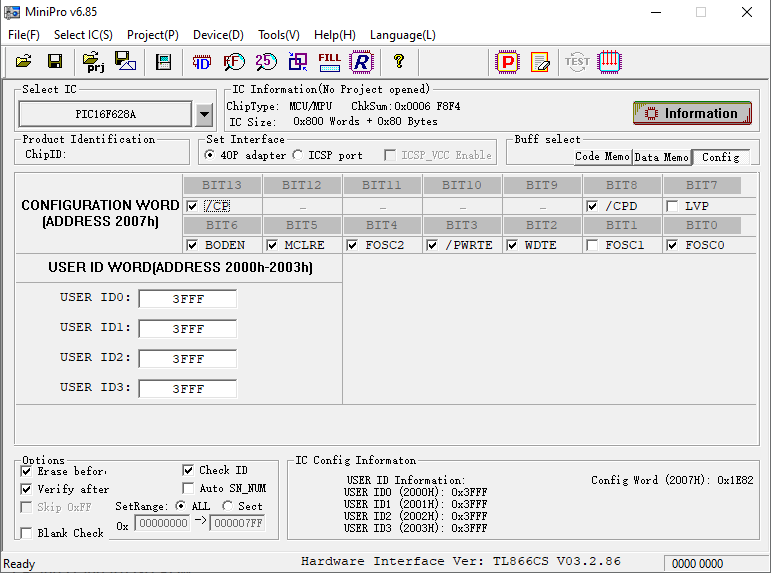The image size is (771, 573).
Task: Click the 'Config Word (2007H): 0x1E82' text
Action: [x=672, y=480]
